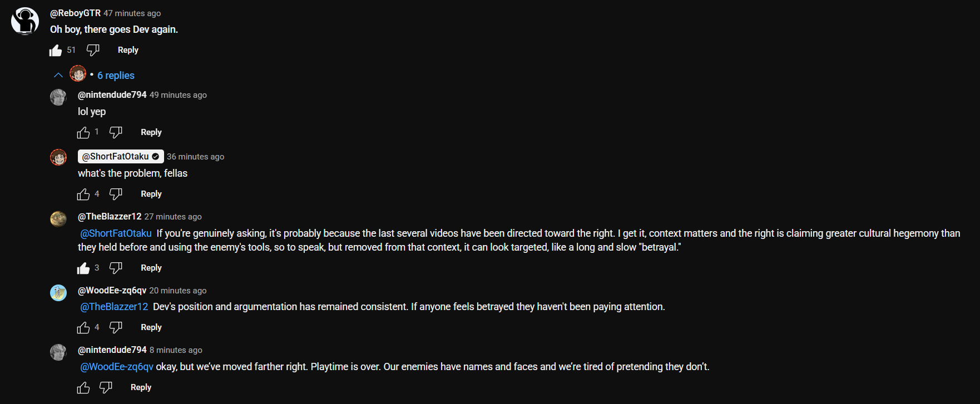The image size is (980, 404).
Task: Open the @WoodEe-zq6qv mention link
Action: pyautogui.click(x=117, y=367)
